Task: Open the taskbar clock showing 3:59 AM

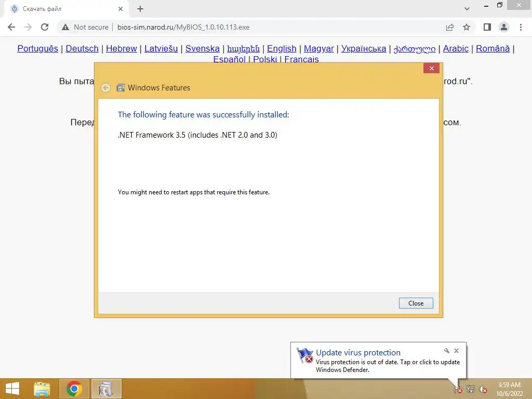Action: (509, 389)
